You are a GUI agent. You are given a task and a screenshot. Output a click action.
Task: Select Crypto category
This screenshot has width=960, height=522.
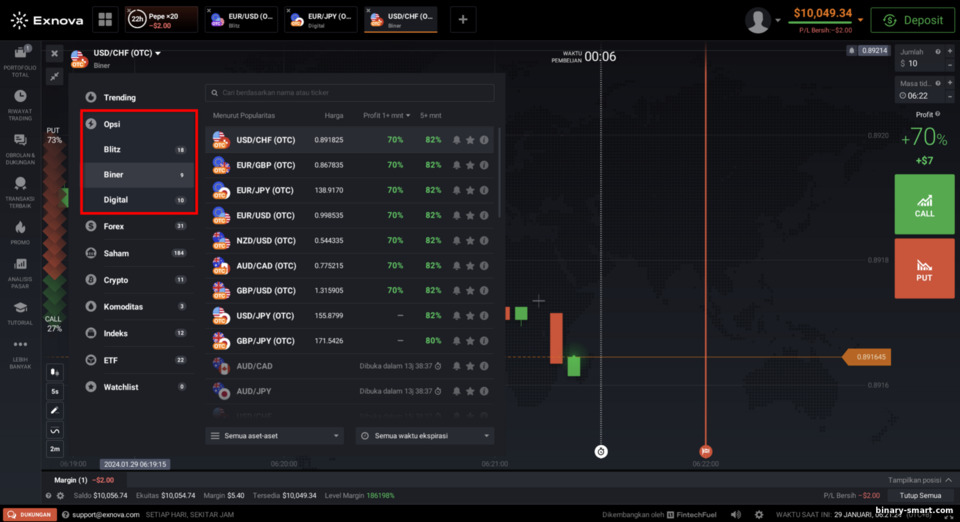click(x=138, y=280)
